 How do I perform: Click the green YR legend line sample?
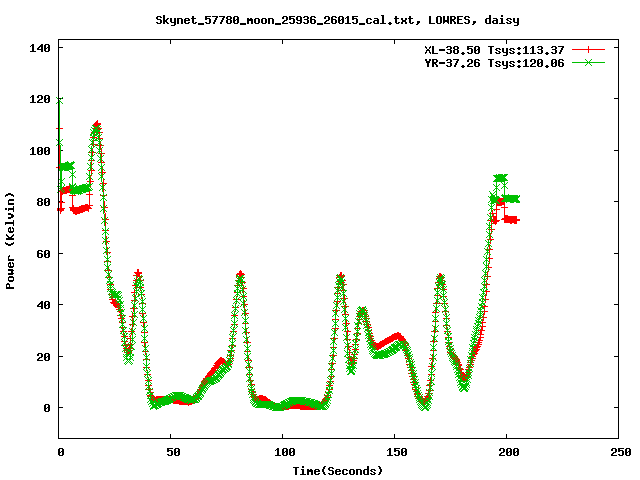point(588,62)
